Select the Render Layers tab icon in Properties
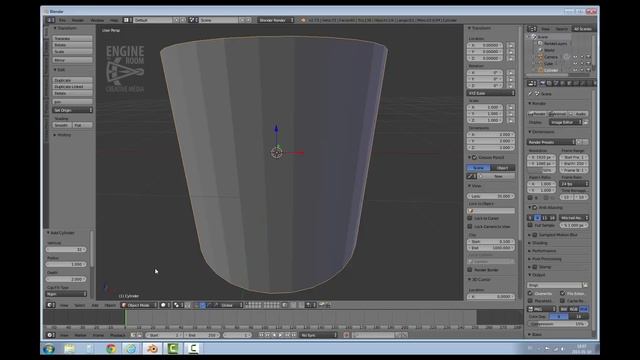 (549, 83)
